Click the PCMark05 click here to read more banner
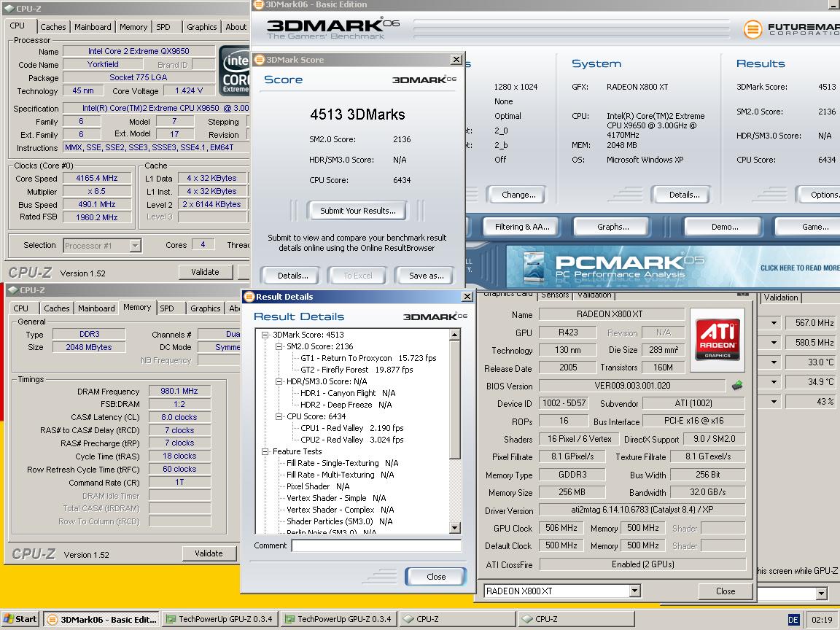Image resolution: width=840 pixels, height=630 pixels. pyautogui.click(x=672, y=267)
